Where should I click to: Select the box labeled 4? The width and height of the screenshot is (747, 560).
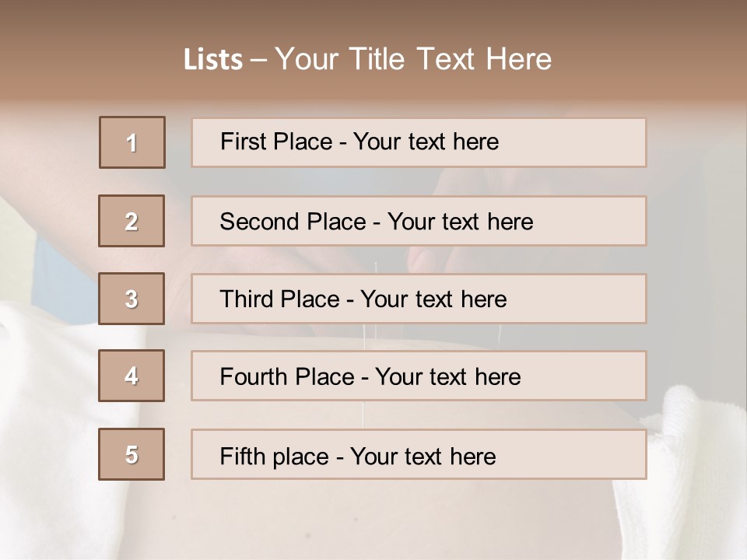pos(132,376)
